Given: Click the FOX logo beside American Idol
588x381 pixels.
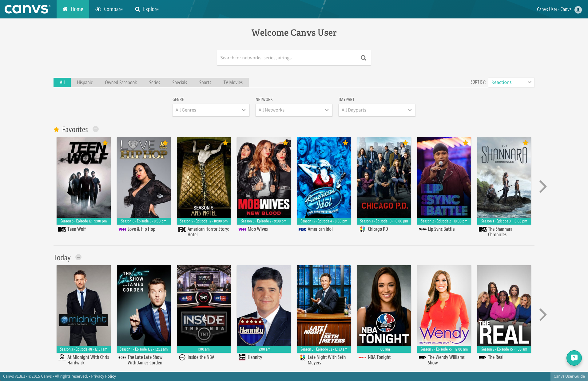Looking at the screenshot, I should [x=302, y=229].
